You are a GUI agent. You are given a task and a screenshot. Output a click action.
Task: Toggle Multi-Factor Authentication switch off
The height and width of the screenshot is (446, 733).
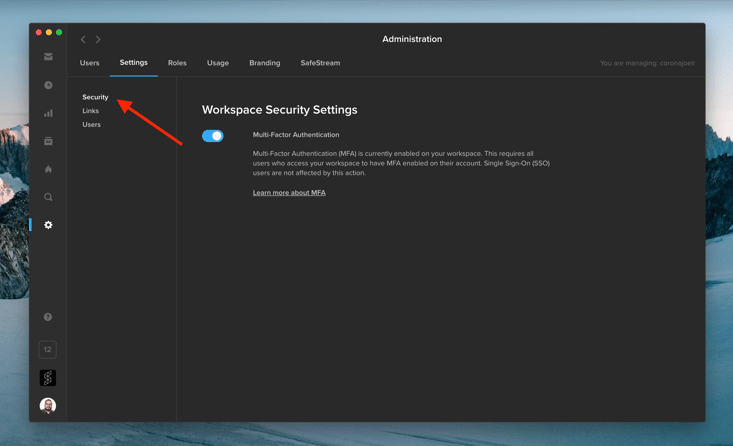click(213, 136)
